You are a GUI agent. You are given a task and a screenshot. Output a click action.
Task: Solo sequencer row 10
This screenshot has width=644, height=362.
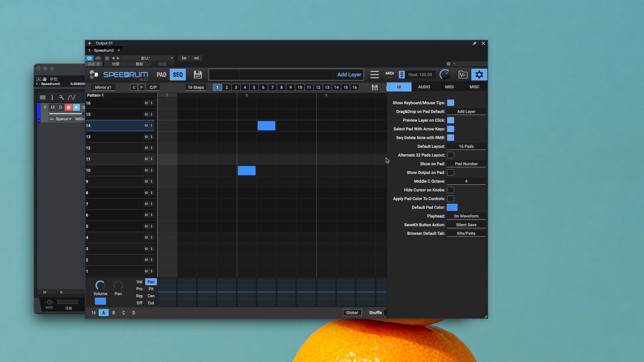click(152, 170)
